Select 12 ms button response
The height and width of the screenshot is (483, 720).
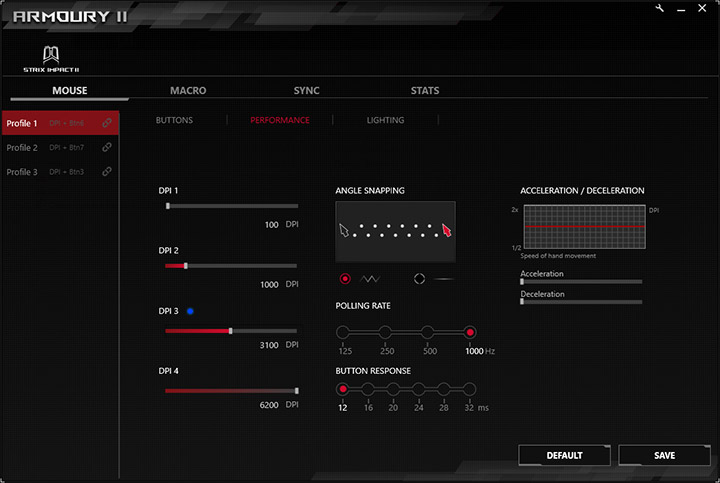coord(343,389)
